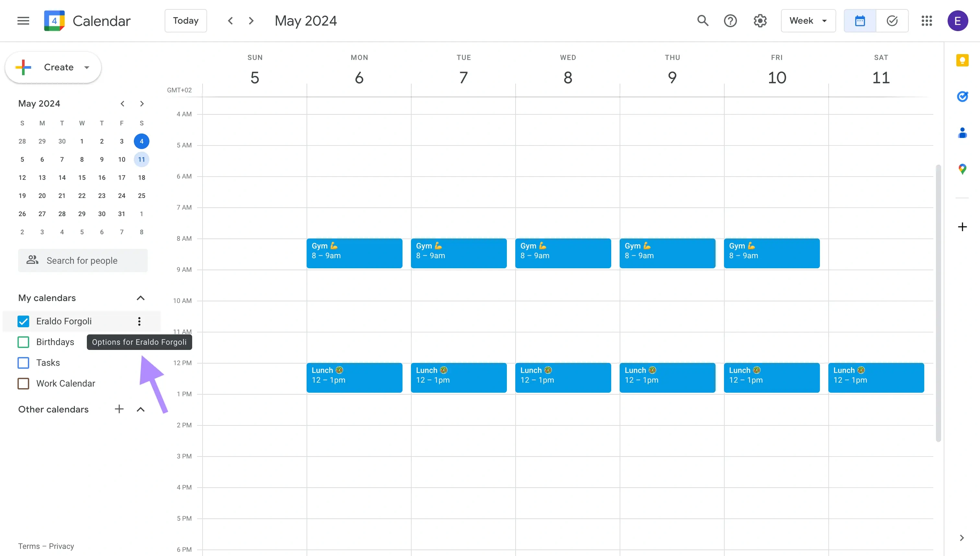Open options for Eraldo Forgoli
The width and height of the screenshot is (980, 556).
tap(139, 321)
